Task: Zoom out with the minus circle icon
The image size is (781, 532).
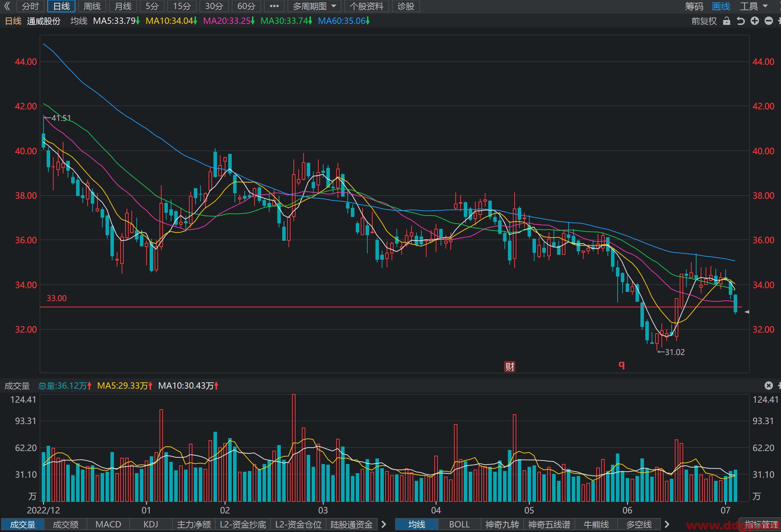Action: (769, 21)
